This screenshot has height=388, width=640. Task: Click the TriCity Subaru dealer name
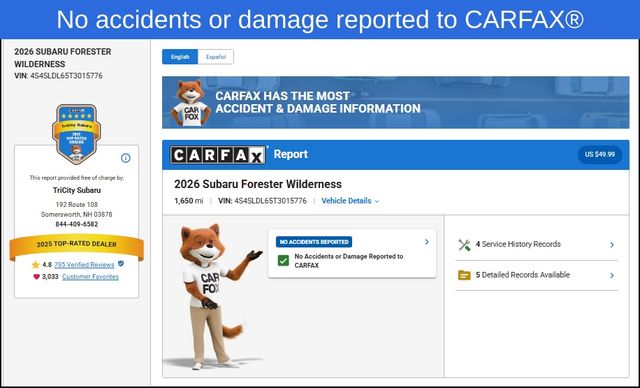[x=77, y=191]
